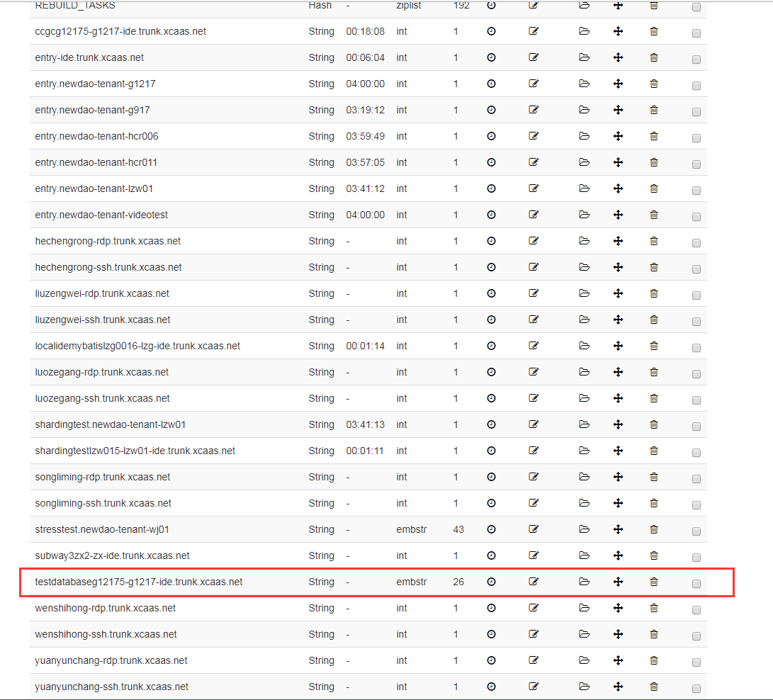Click the trash icon for entry-ide.trunk.xcaas.net
Screen dimensions: 773x700
(653, 57)
